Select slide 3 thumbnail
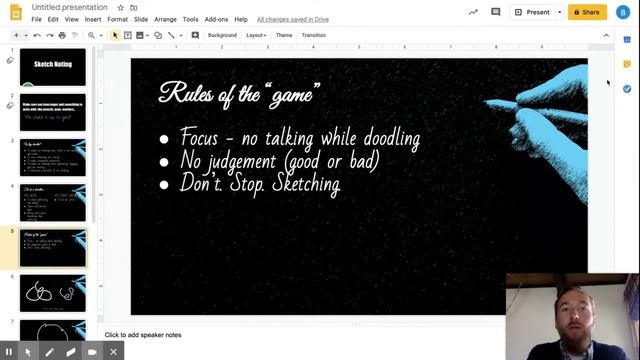Screen dimensions: 640x360 53,158
